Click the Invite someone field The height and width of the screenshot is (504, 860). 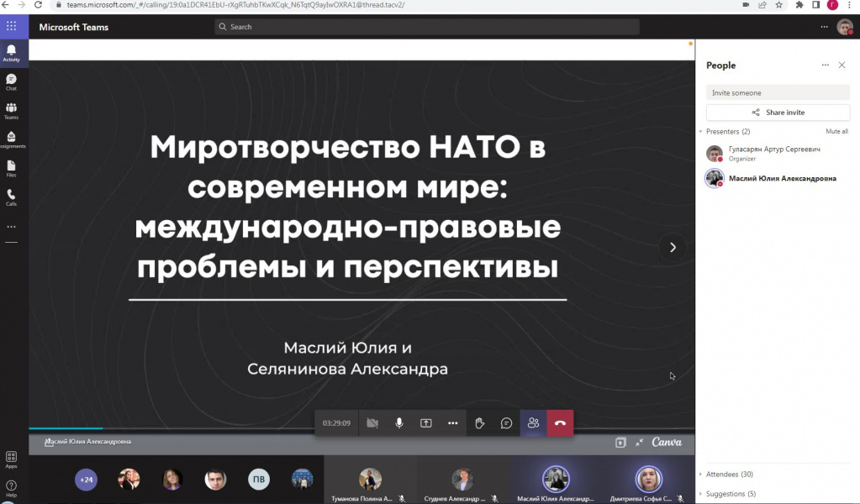coord(778,92)
